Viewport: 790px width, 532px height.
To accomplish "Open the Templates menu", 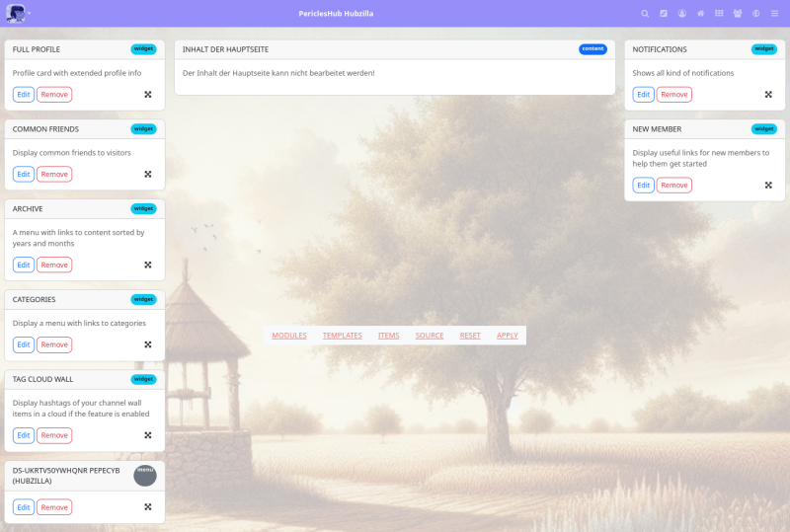I will [x=342, y=336].
